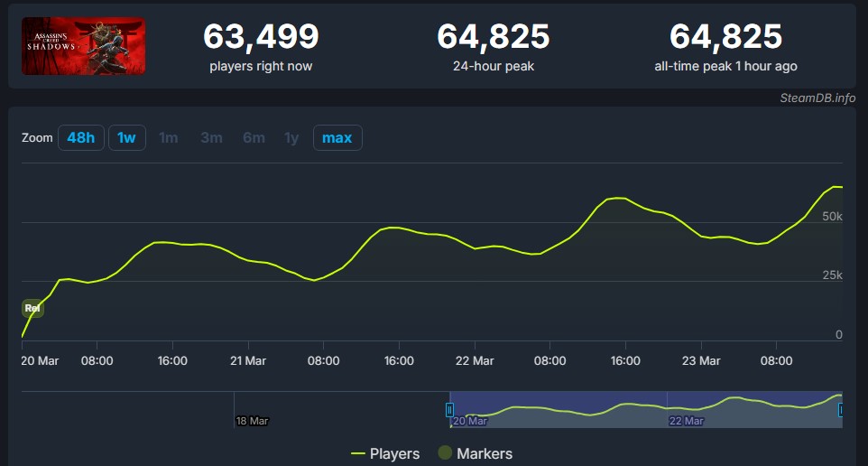
Task: Click the selected range in chart navigator
Action: (x=646, y=409)
